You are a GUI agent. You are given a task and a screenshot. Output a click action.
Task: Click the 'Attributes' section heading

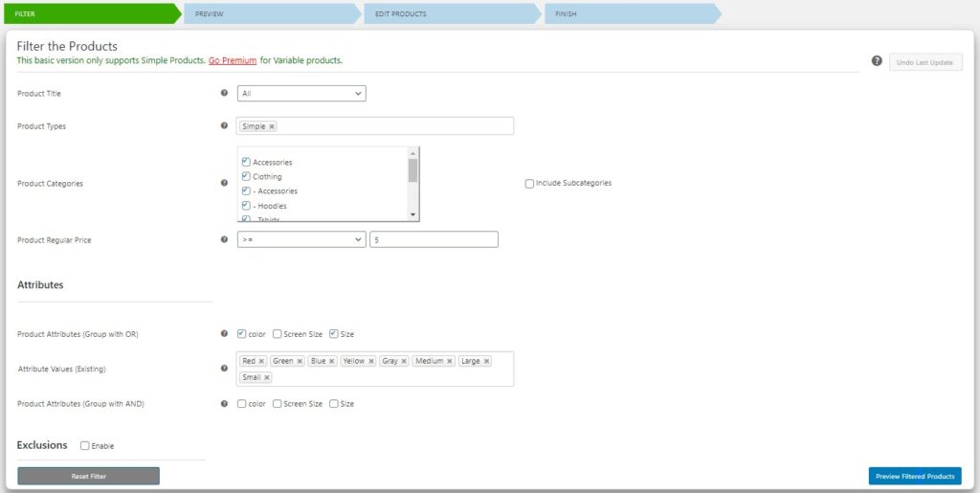tap(40, 284)
